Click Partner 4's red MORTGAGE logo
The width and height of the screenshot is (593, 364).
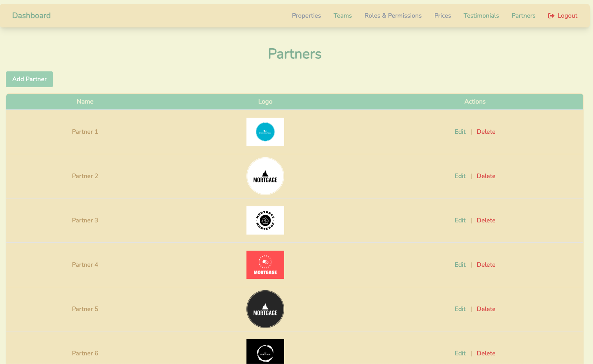tap(265, 264)
